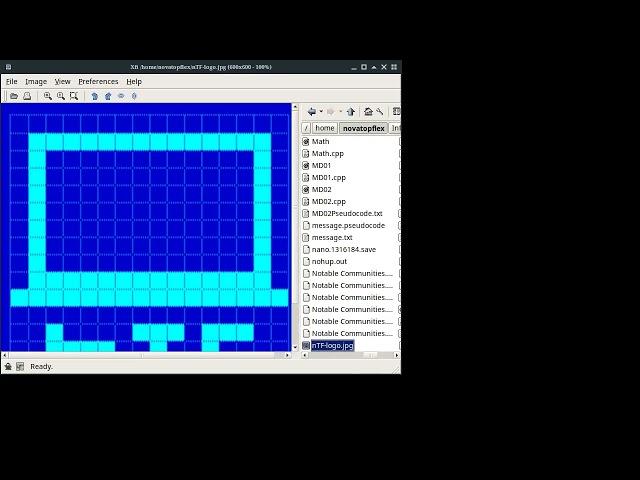Select nTF-logo.jpg file
The image size is (640, 480).
tap(332, 346)
